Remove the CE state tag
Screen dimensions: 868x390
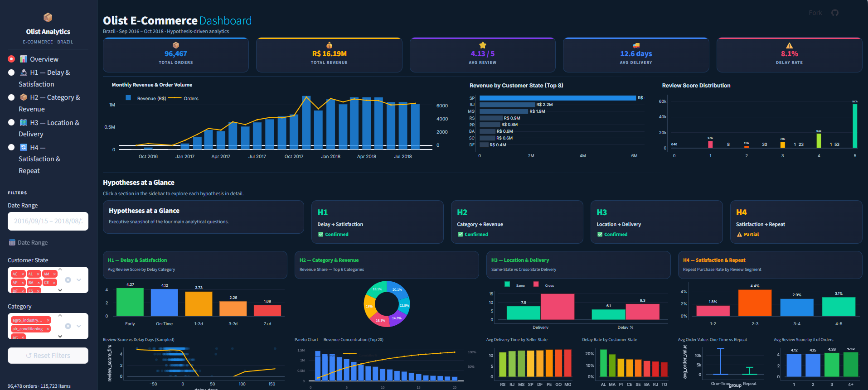pos(54,283)
